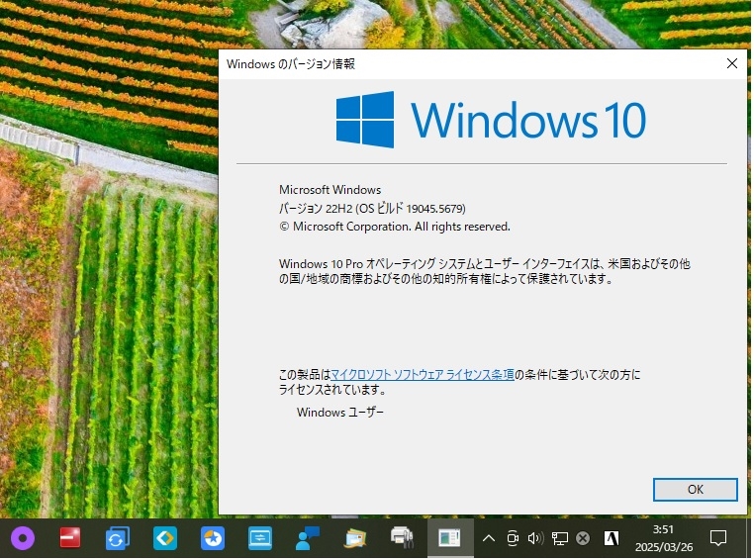Open the blue star-circle taskbar app

tap(212, 538)
